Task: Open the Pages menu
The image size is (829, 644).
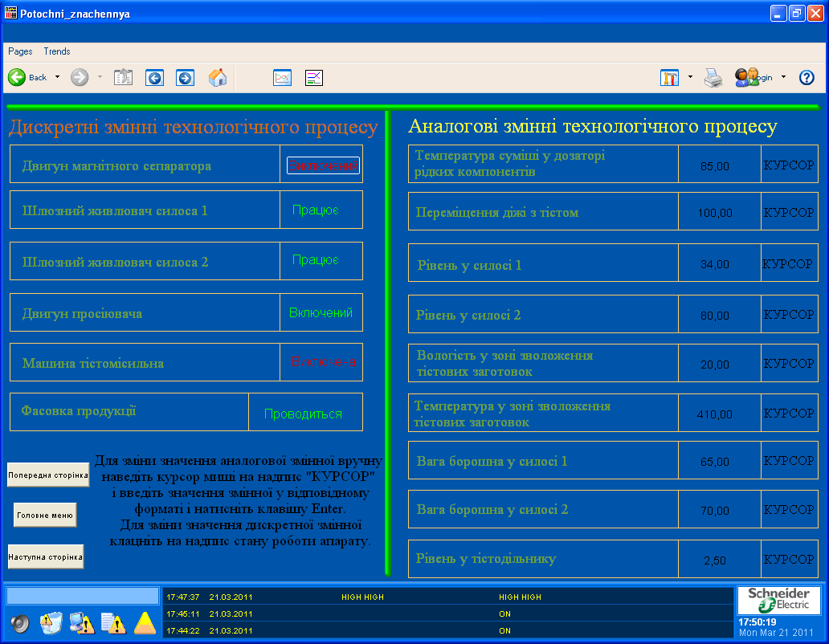Action: pos(20,51)
